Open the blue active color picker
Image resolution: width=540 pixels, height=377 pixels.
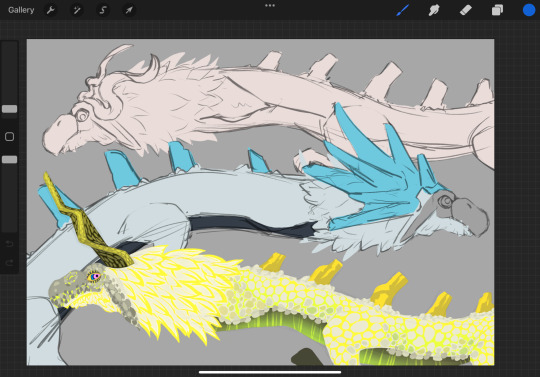click(x=529, y=10)
